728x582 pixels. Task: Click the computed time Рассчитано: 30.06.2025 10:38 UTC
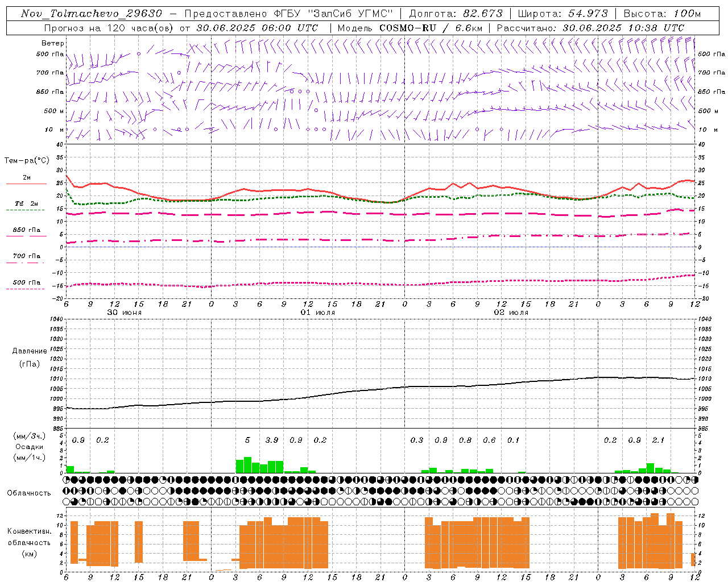590,28
